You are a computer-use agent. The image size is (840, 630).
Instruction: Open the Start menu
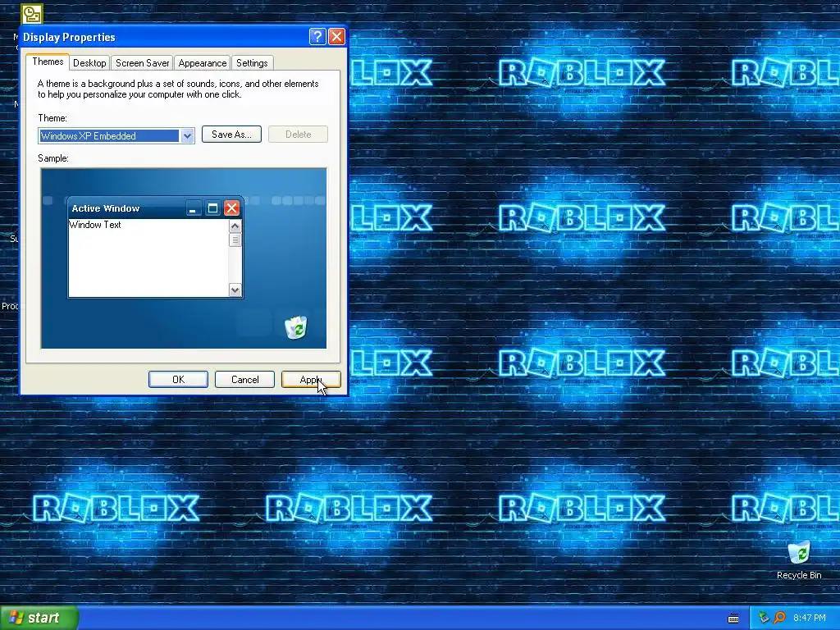pyautogui.click(x=39, y=618)
